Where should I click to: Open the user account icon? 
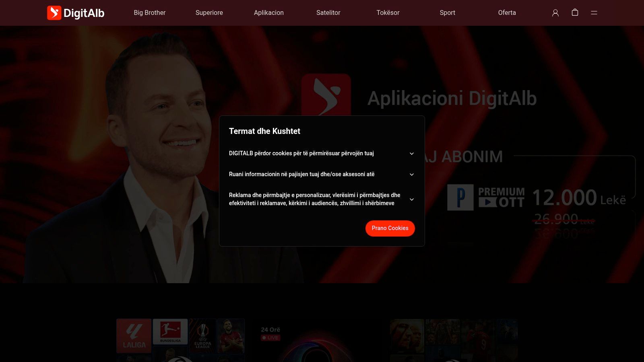[556, 13]
